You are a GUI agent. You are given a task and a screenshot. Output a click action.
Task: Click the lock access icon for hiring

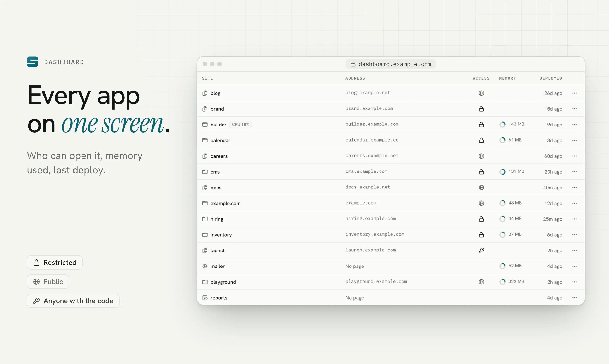click(481, 219)
